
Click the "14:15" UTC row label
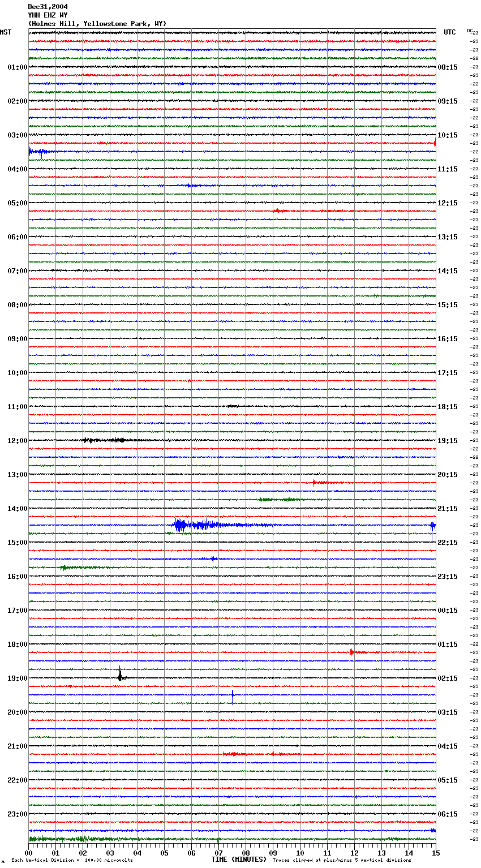(448, 271)
